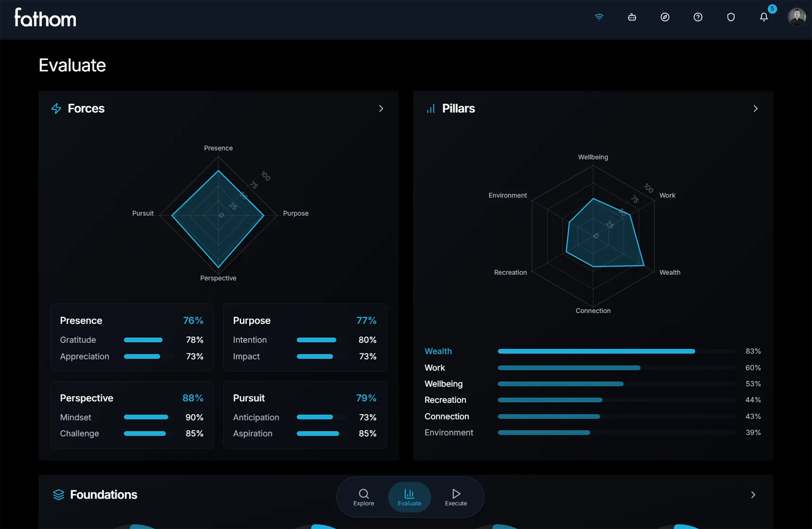Switch to the Explore tab
The width and height of the screenshot is (812, 529).
364,497
